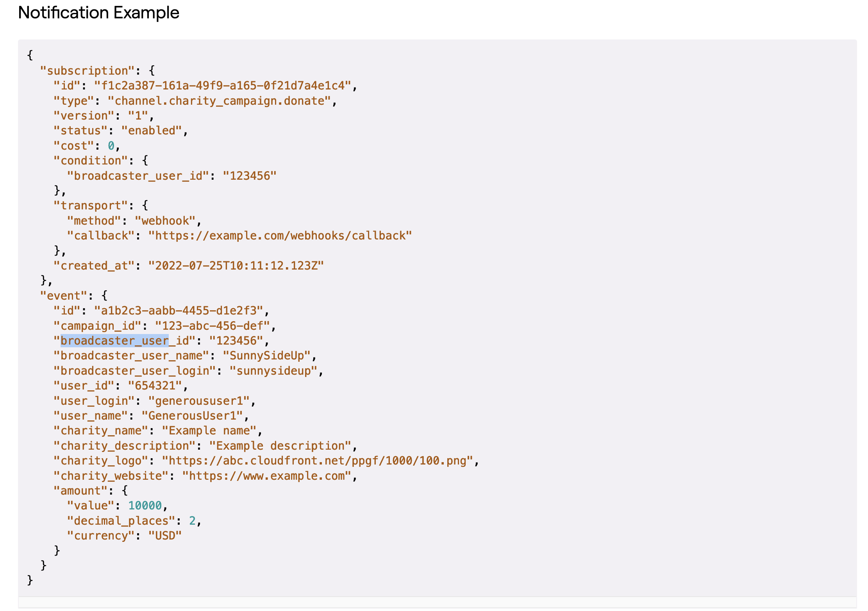Click the broadcaster_user_name value SunnySideUp
868x611 pixels.
point(268,355)
